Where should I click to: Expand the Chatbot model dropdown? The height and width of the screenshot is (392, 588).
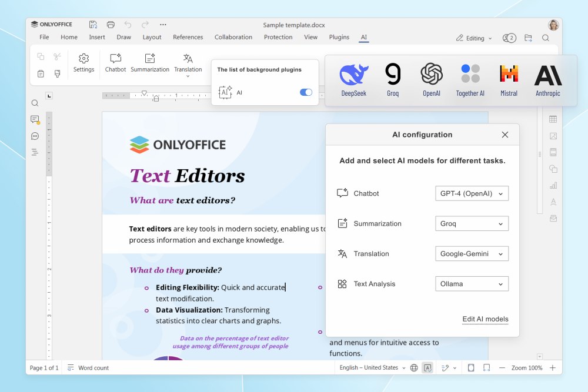coord(472,193)
